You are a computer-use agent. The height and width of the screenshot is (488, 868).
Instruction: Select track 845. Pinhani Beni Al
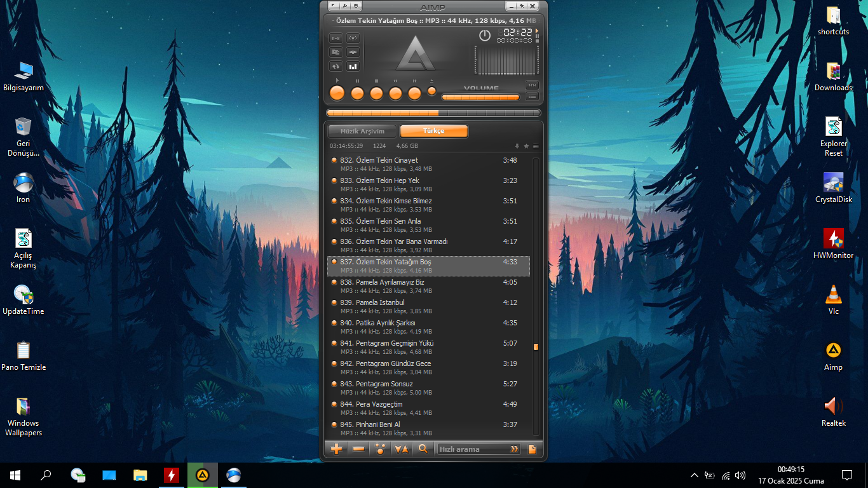point(428,429)
